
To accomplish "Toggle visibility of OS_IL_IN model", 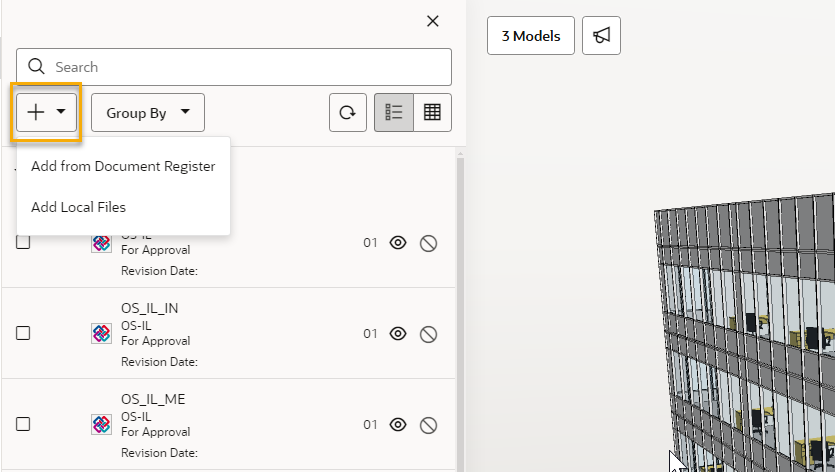I will click(x=398, y=334).
